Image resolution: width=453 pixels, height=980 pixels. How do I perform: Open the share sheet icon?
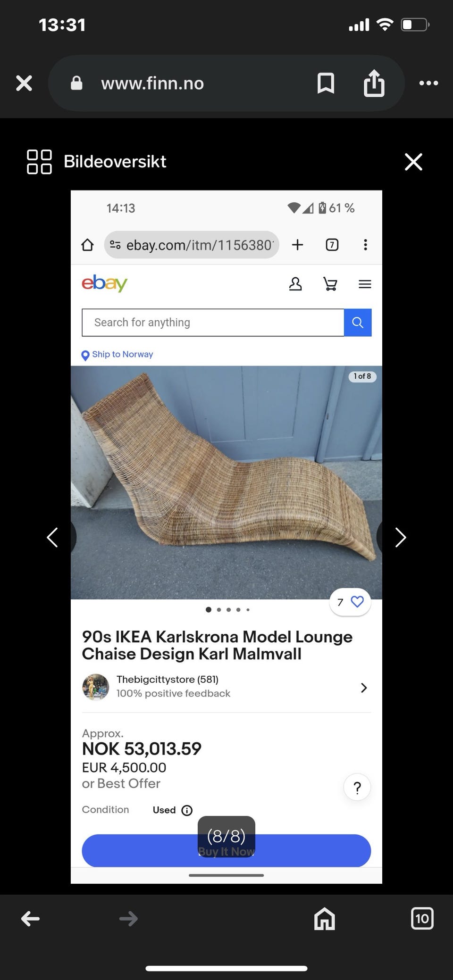coord(374,83)
